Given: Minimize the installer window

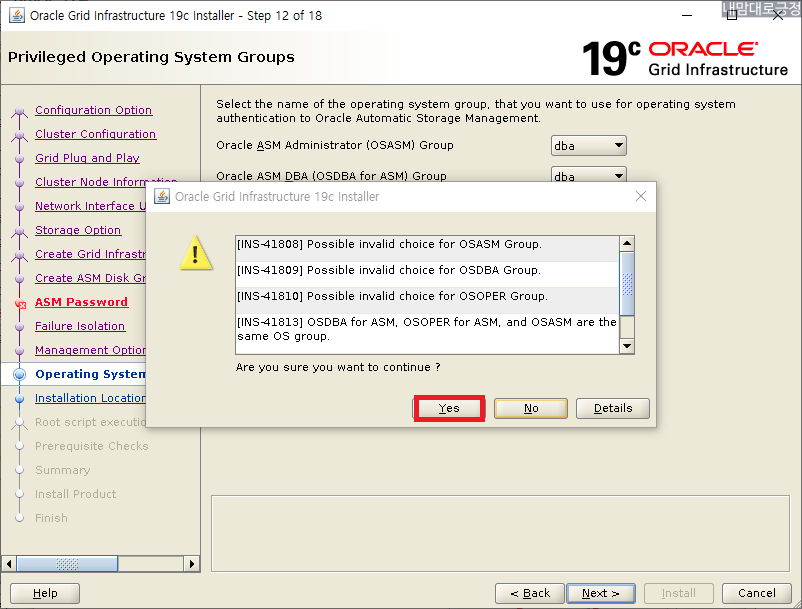Looking at the screenshot, I should pos(687,15).
